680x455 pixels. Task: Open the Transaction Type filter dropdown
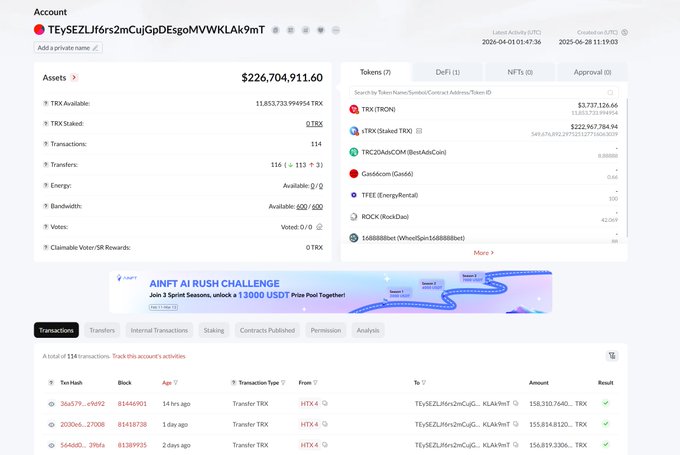(x=285, y=383)
